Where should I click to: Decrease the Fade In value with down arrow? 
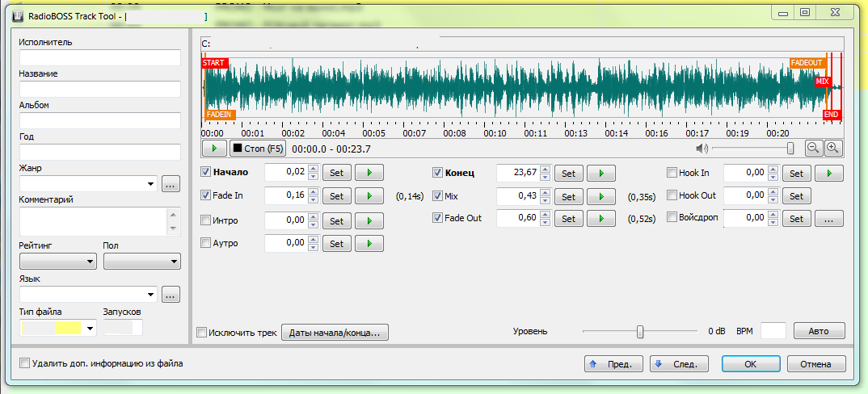coord(313,199)
